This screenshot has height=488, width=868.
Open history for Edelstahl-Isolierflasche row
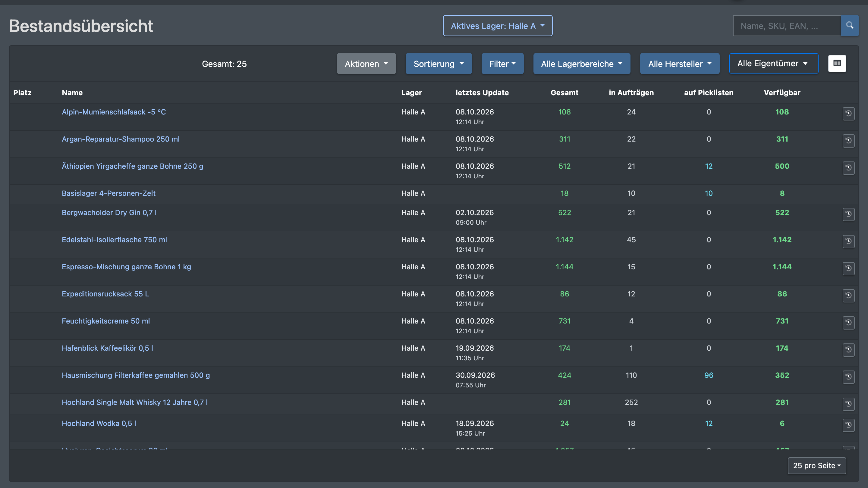pyautogui.click(x=848, y=241)
